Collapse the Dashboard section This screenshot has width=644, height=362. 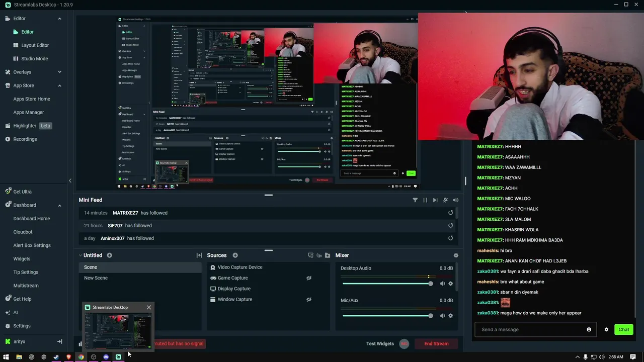coord(59,205)
